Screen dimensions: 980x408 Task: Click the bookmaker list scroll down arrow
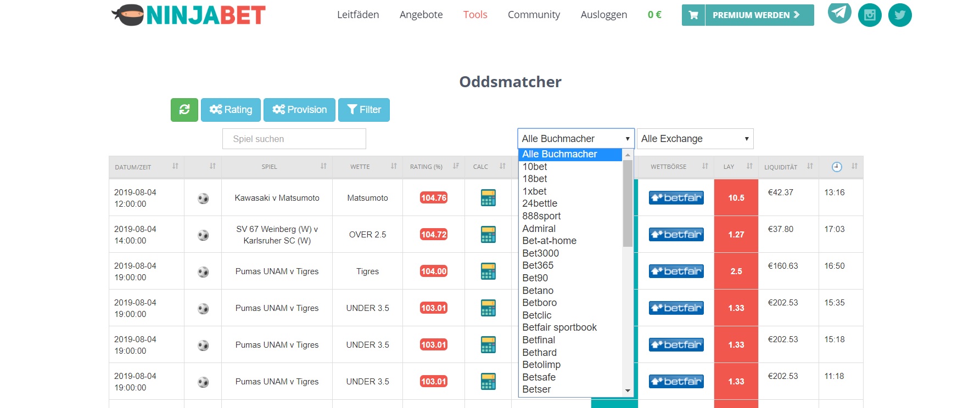[628, 390]
